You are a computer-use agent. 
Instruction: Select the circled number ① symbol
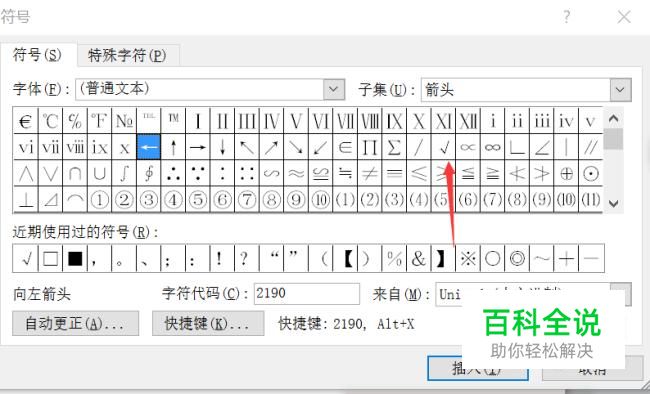(x=99, y=199)
